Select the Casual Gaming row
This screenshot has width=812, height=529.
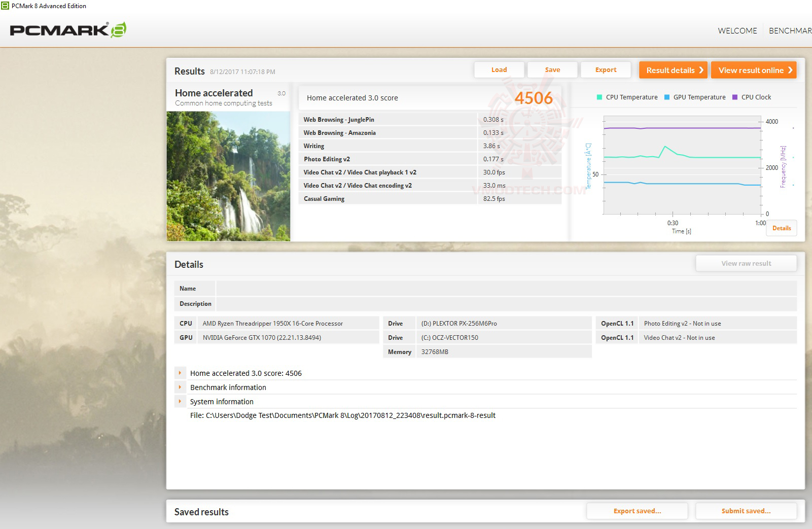[x=430, y=199]
